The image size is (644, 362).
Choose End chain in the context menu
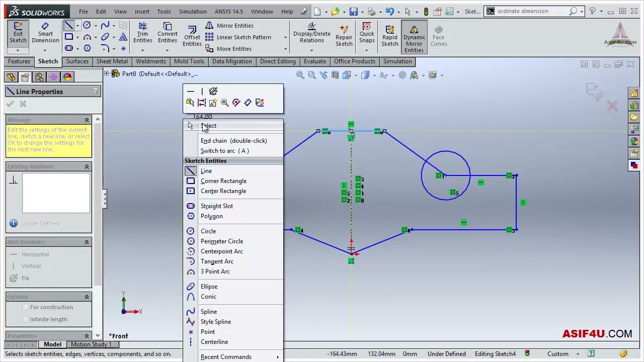(x=233, y=141)
